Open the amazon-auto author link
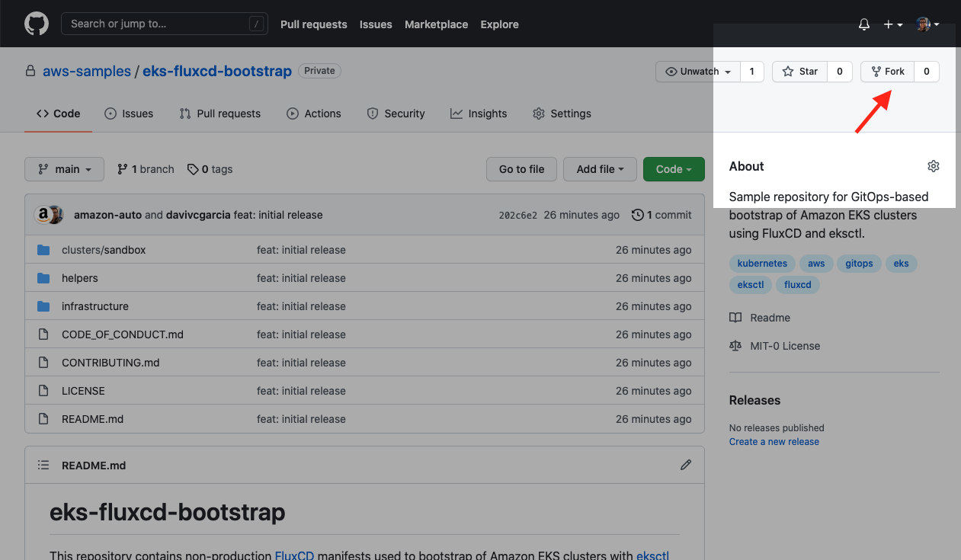 tap(107, 215)
